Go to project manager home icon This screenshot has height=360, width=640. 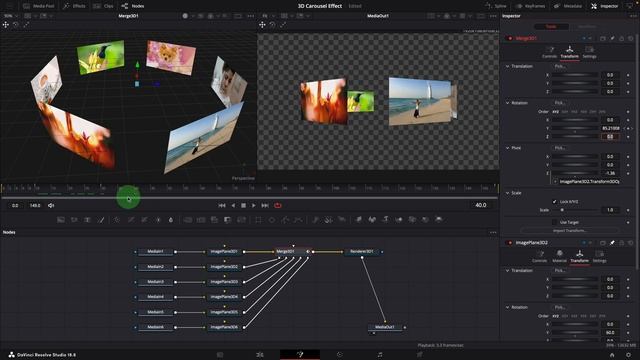612,355
